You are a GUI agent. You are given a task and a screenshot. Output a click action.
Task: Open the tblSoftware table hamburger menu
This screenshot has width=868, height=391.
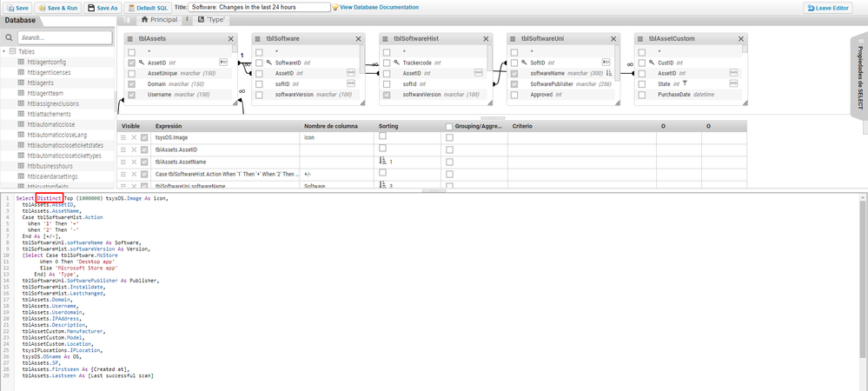[x=259, y=38]
